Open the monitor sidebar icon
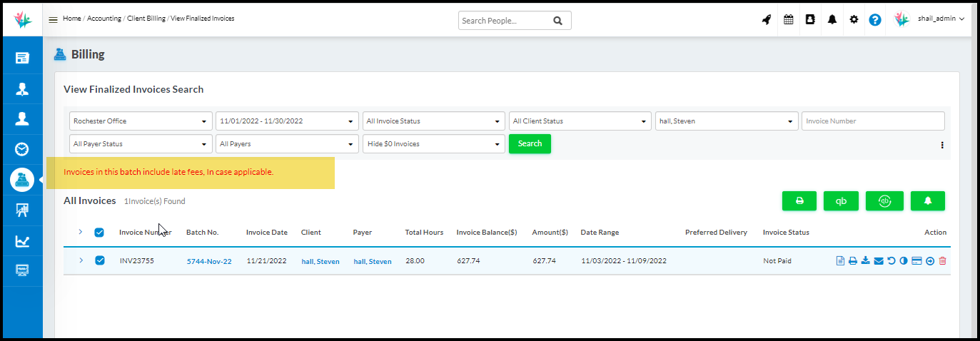Screen dimensions: 980x341 click(x=22, y=271)
